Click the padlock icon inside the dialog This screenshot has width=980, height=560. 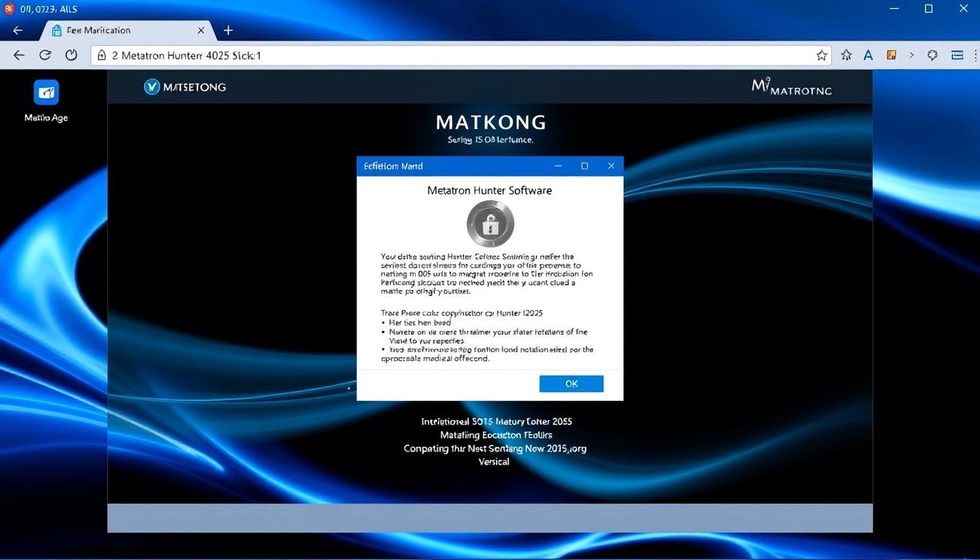pyautogui.click(x=489, y=223)
